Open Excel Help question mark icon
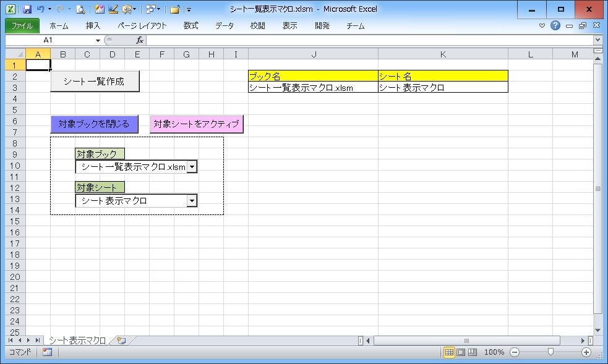 click(555, 25)
